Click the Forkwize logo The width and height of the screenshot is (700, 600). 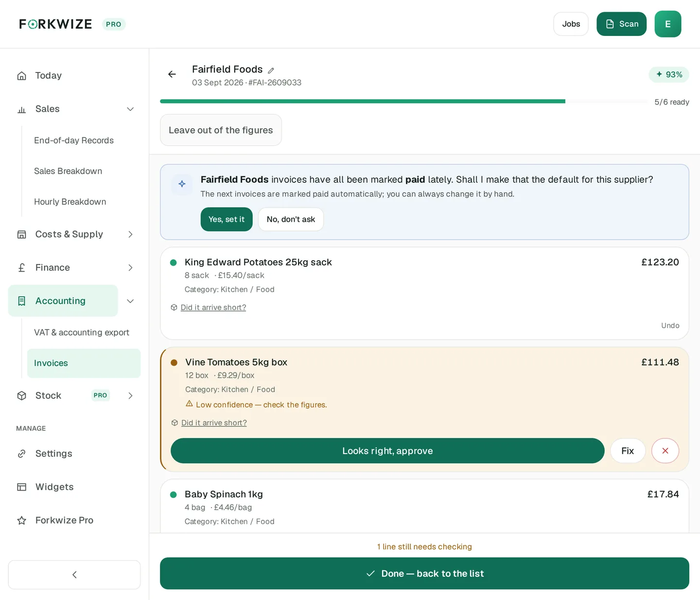click(x=55, y=24)
